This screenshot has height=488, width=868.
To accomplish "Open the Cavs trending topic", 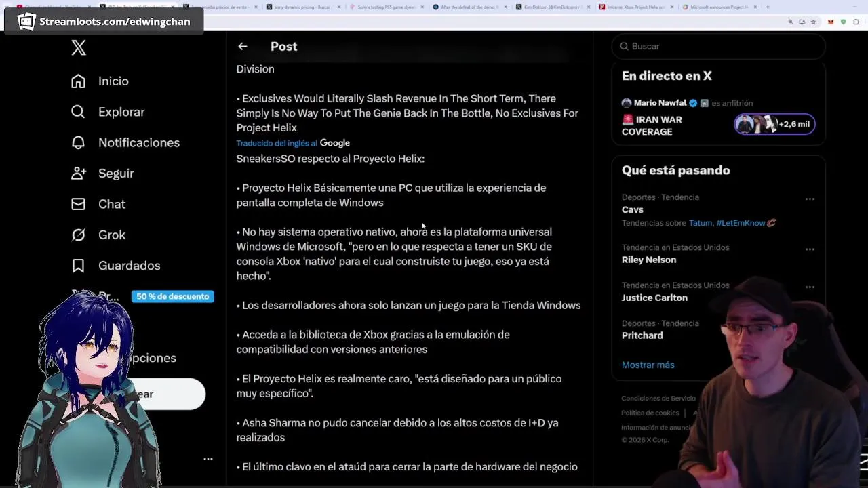I will pyautogui.click(x=632, y=209).
